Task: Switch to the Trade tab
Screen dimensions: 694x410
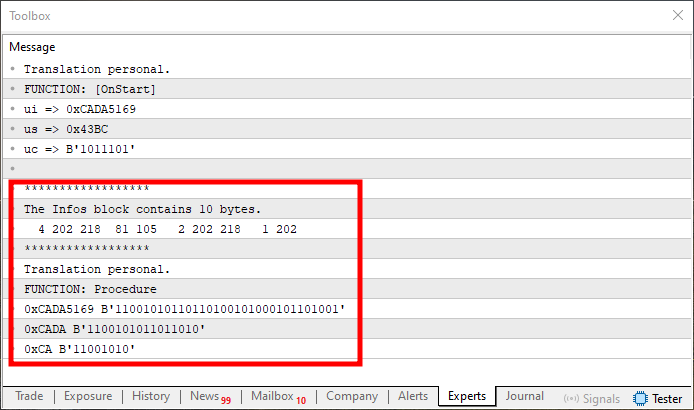Action: pyautogui.click(x=29, y=396)
